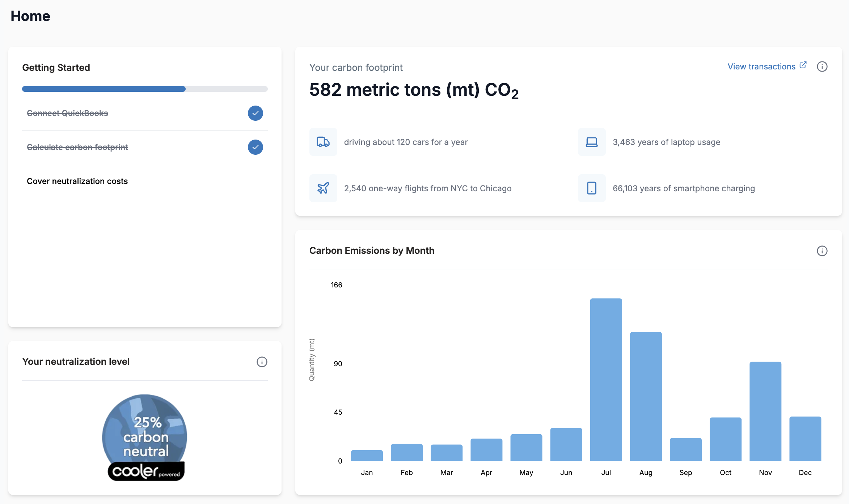Click the 'Your neutralization level' heading

tap(76, 362)
